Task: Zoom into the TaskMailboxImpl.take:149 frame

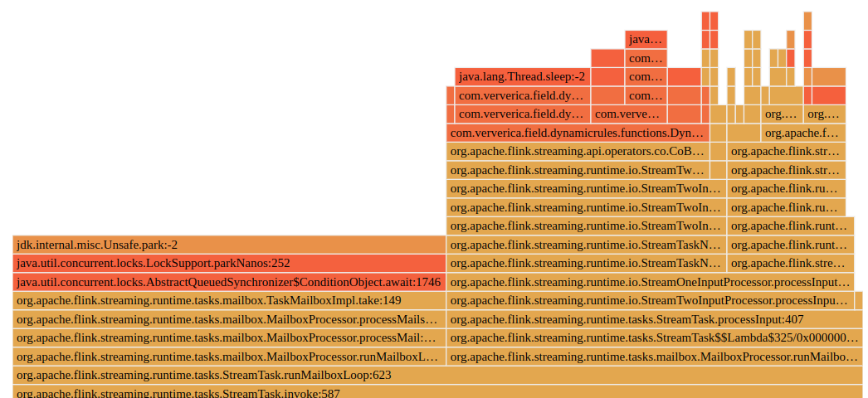Action: pos(229,300)
